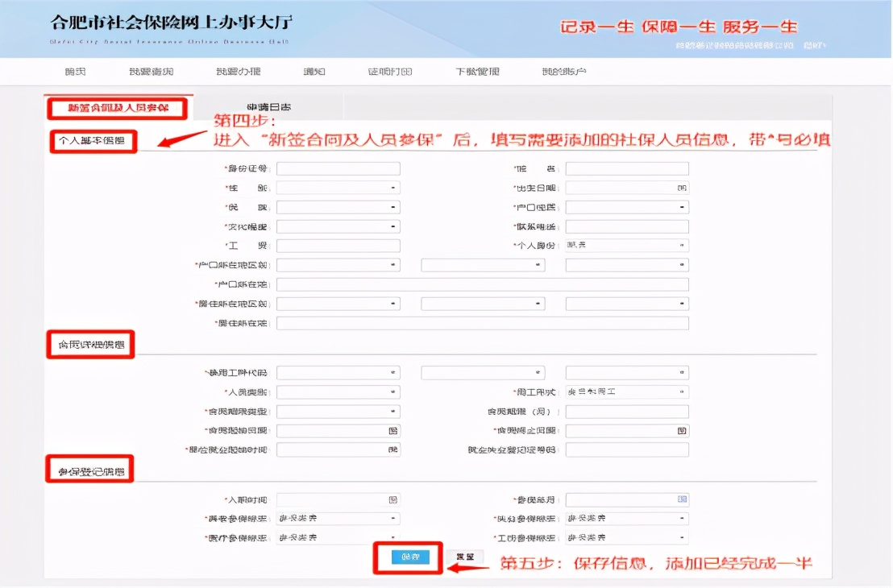Image resolution: width=893 pixels, height=588 pixels.
Task: Switch to the application log tab
Action: (x=269, y=107)
